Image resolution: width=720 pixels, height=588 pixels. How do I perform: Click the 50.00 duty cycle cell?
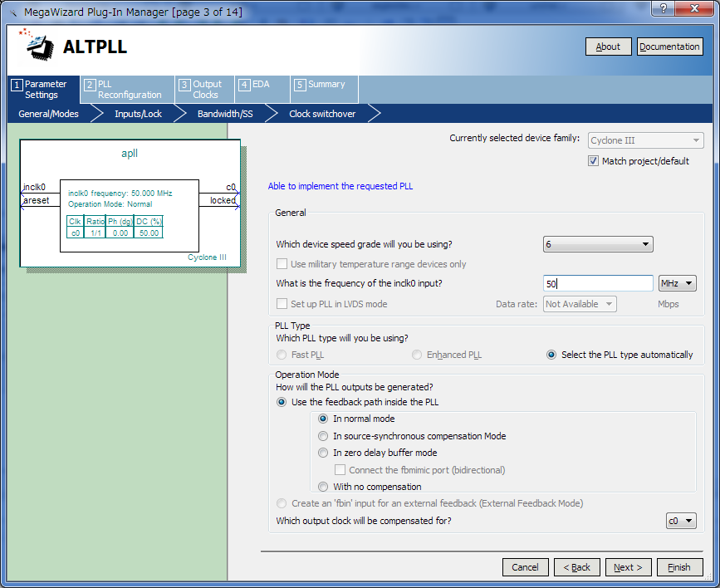pos(149,233)
